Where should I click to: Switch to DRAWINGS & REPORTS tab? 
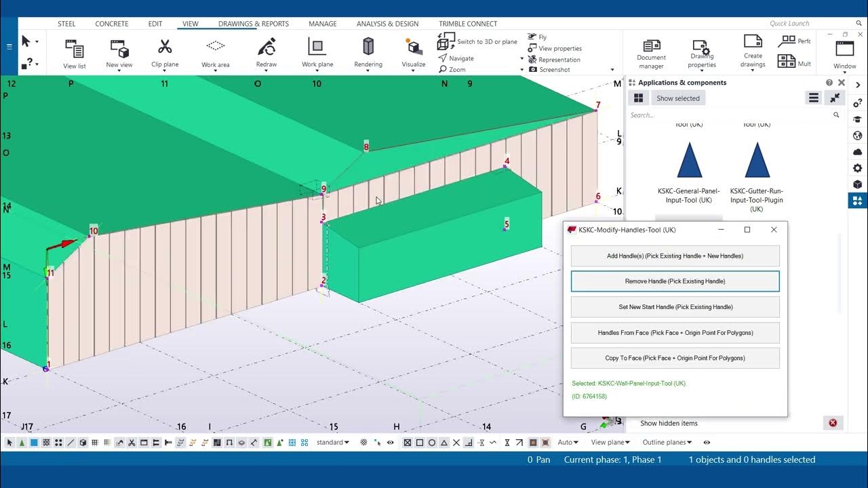tap(254, 24)
